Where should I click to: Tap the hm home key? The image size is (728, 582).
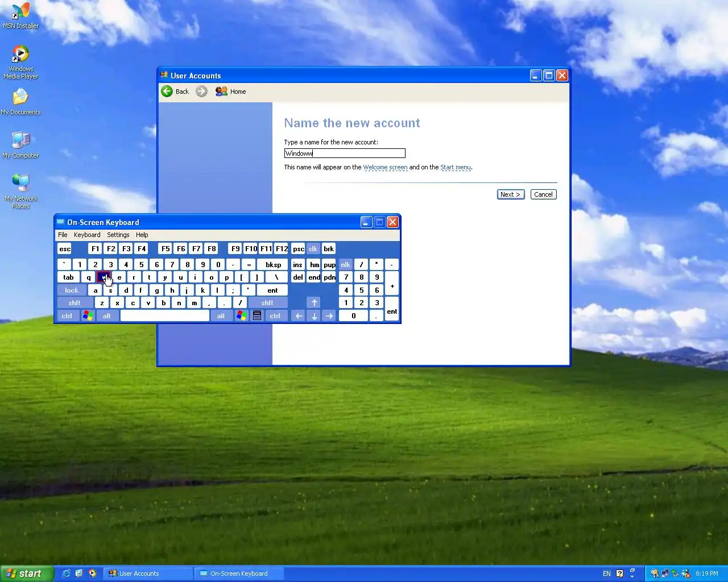click(x=314, y=265)
